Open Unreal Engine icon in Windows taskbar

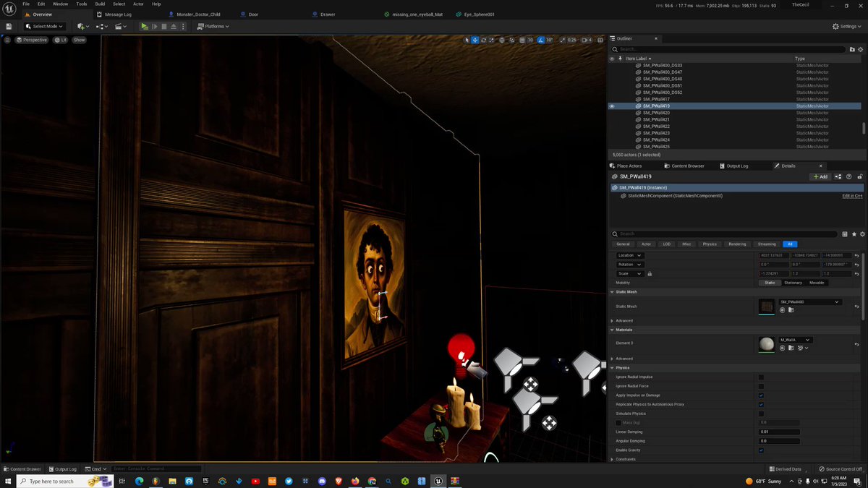click(x=438, y=481)
